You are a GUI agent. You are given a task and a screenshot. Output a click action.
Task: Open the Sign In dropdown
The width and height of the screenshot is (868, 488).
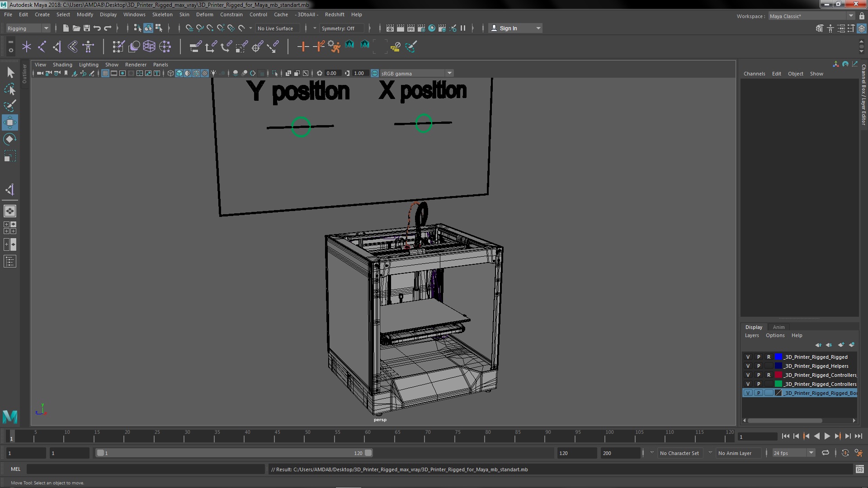(x=515, y=28)
